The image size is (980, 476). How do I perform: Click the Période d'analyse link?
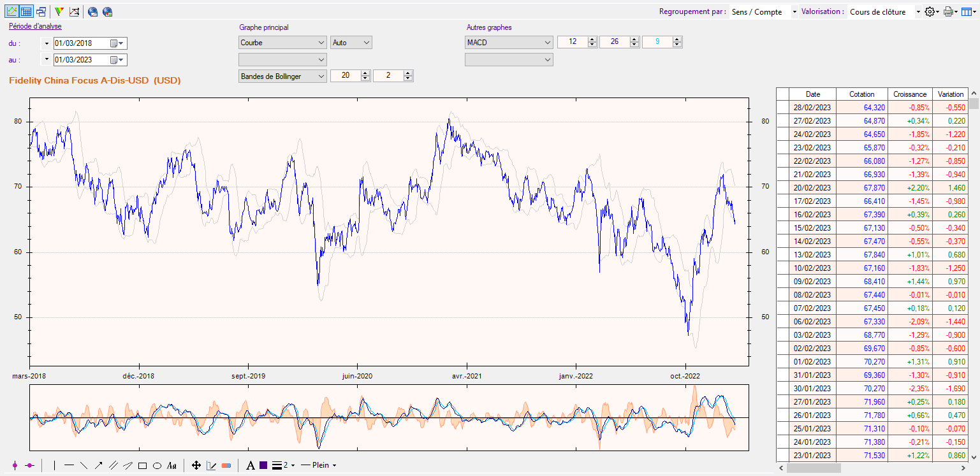[35, 26]
